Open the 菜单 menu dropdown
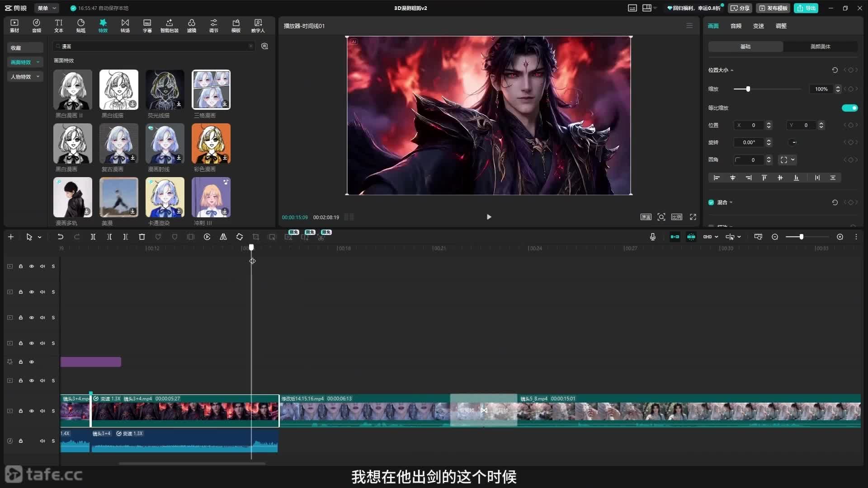 coord(47,8)
